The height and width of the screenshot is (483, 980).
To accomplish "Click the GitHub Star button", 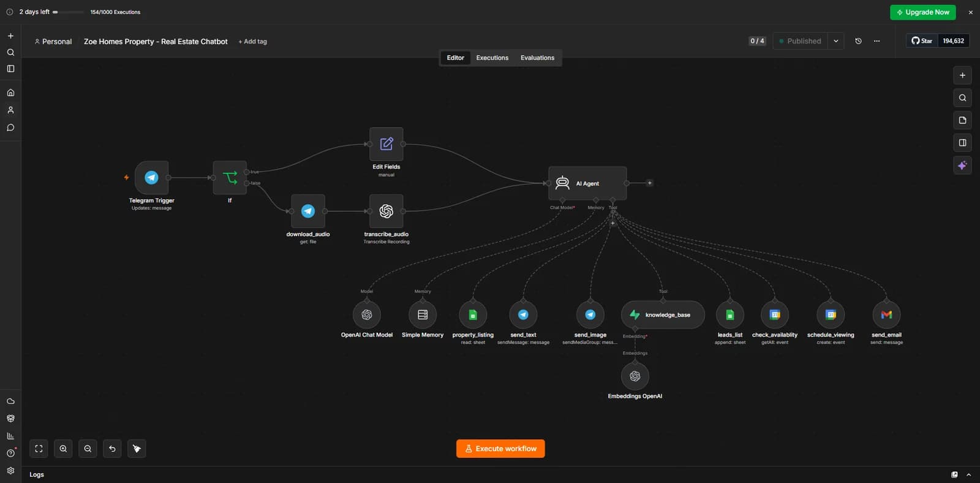I will click(922, 41).
